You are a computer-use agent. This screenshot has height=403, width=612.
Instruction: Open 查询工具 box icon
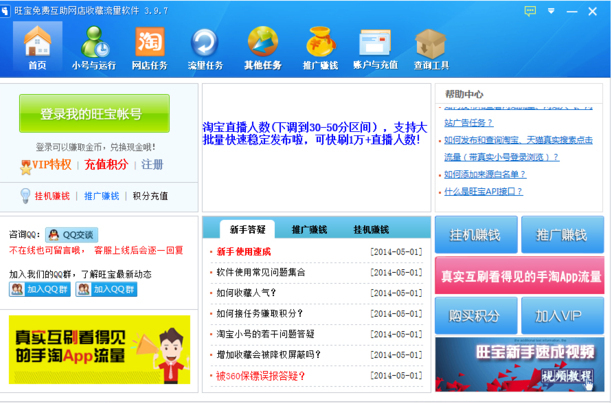[x=431, y=43]
